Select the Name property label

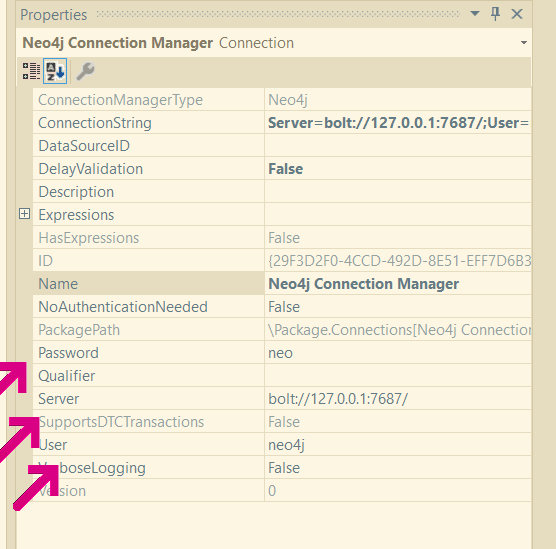pyautogui.click(x=58, y=284)
